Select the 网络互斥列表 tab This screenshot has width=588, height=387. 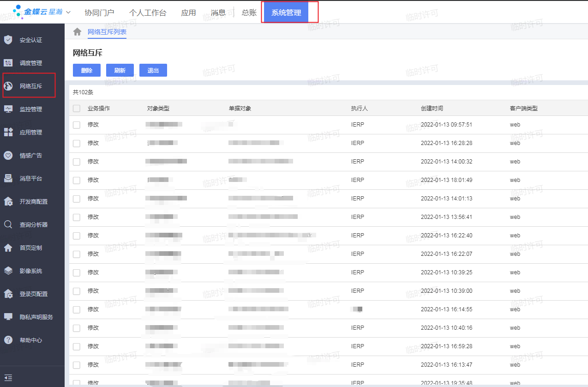(x=107, y=32)
